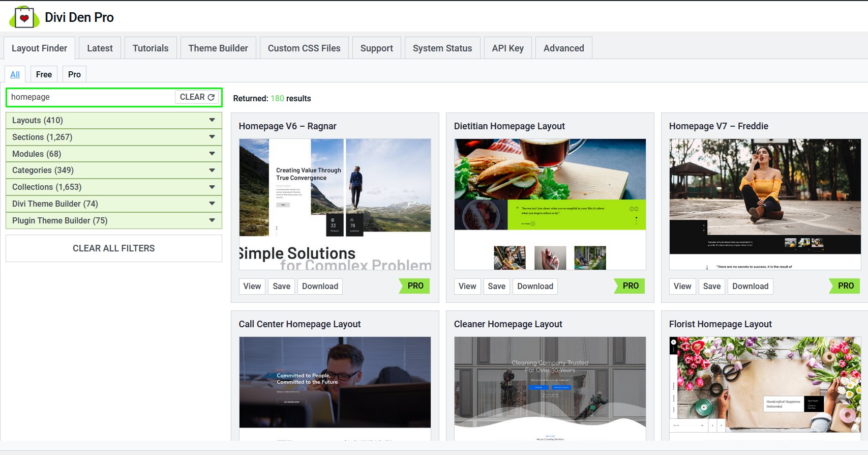The width and height of the screenshot is (868, 455).
Task: Click the Dietitian Homepage Layout title
Action: tap(510, 126)
